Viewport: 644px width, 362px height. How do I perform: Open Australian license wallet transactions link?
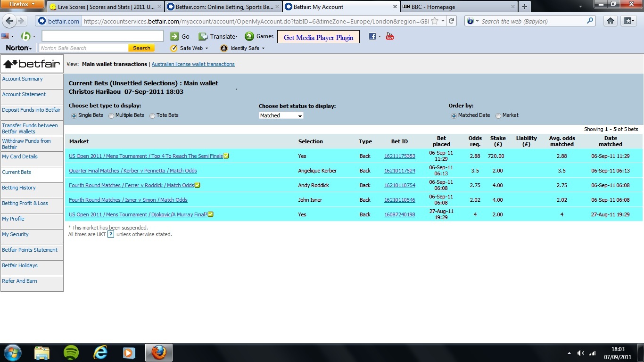(193, 64)
